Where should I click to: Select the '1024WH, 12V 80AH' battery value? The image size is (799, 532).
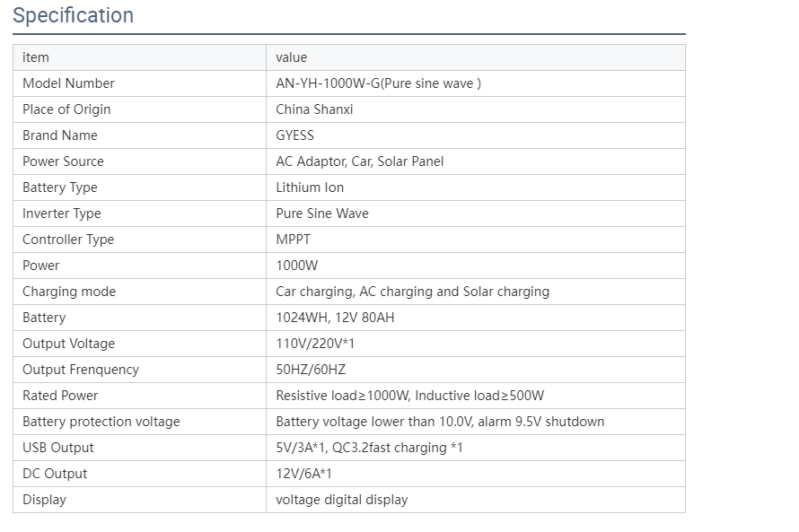335,318
